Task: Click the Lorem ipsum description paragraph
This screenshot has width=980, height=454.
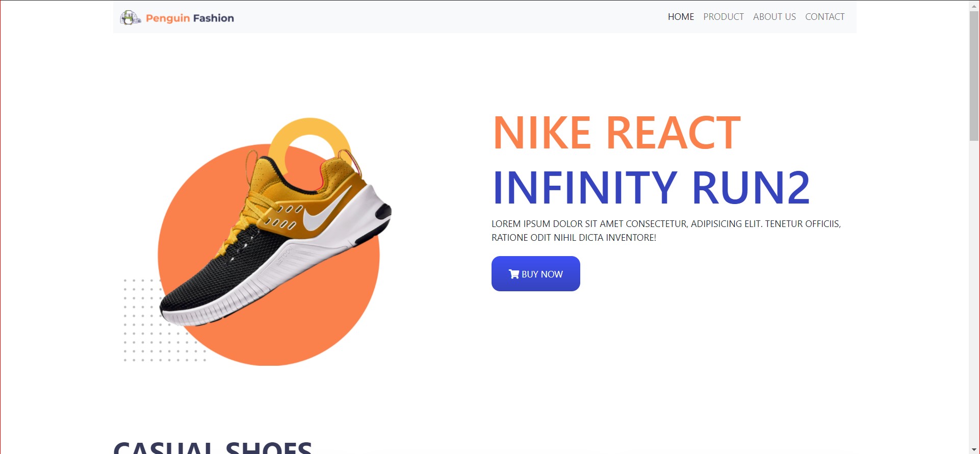Action: [x=666, y=231]
